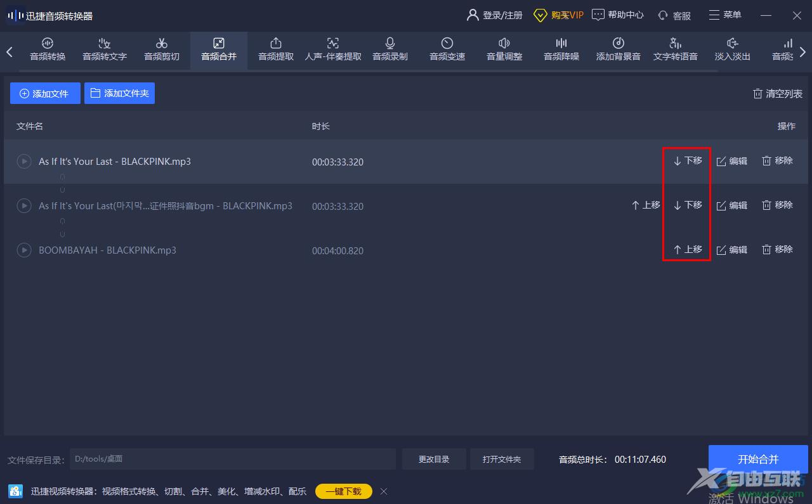Open the 添加背景音 add background sound tool

[619, 49]
